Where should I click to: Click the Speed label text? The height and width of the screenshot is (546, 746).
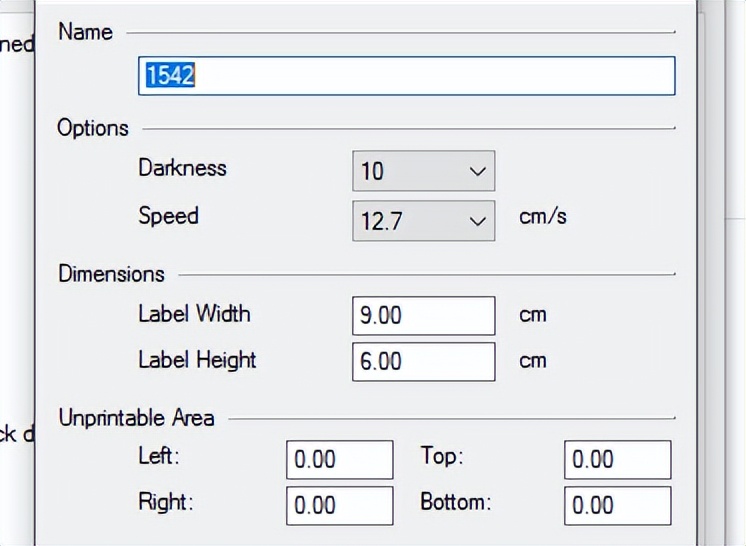(x=168, y=216)
